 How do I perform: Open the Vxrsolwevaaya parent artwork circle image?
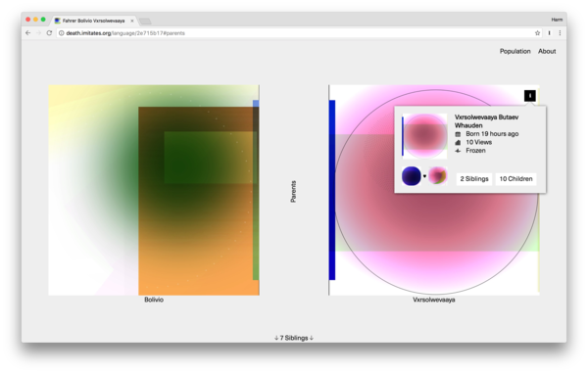tap(434, 190)
